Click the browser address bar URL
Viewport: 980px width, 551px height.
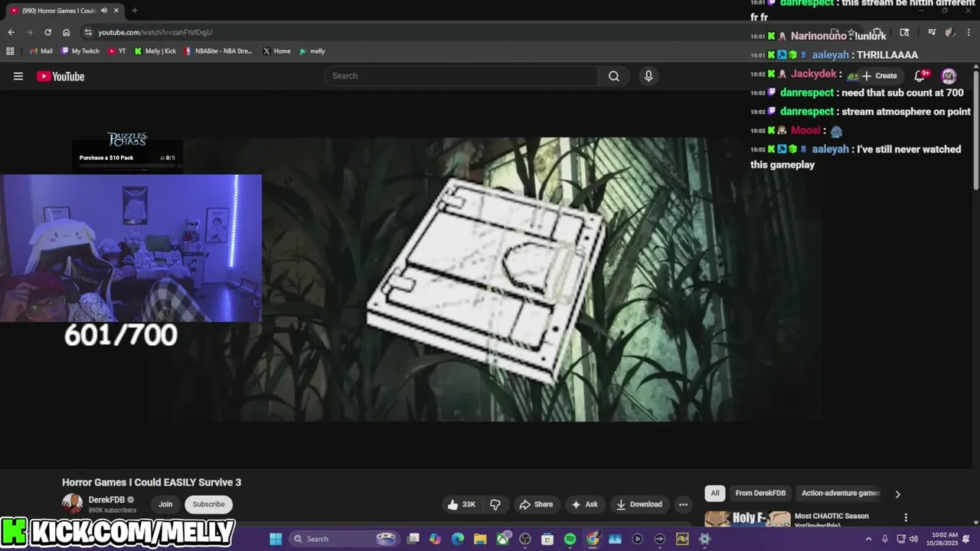point(155,32)
